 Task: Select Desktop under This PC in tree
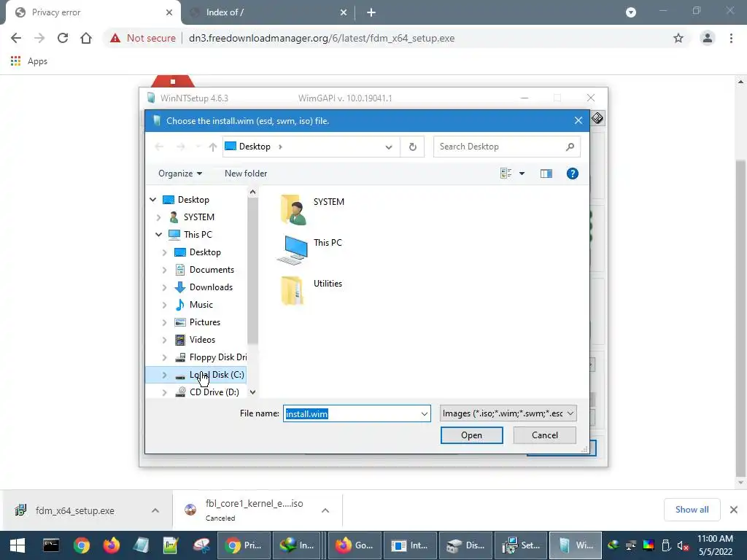coord(205,252)
